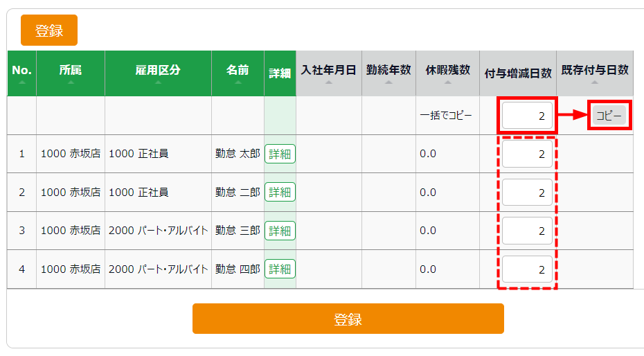644x356 pixels.
Task: Sort by the 休暇残数 column header
Action: 447,73
